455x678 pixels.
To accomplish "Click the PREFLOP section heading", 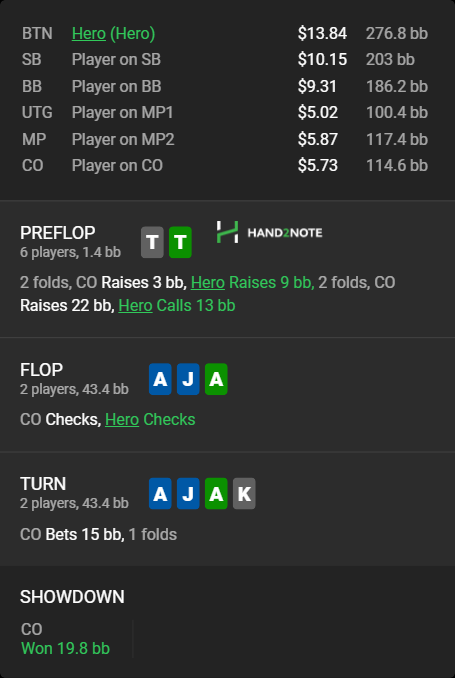I will coord(58,233).
